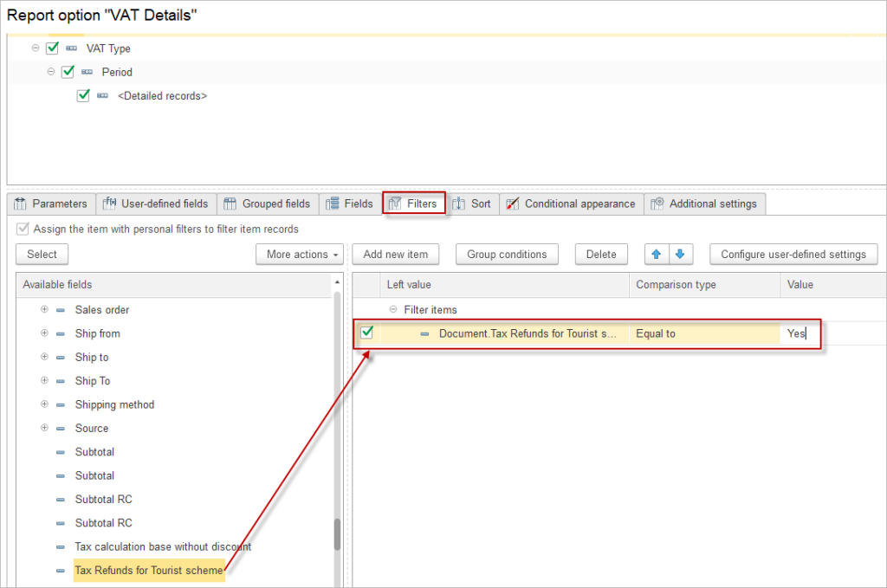Click the grouping icon beside VAT Type
Viewport: 887px width, 588px height.
(71, 48)
